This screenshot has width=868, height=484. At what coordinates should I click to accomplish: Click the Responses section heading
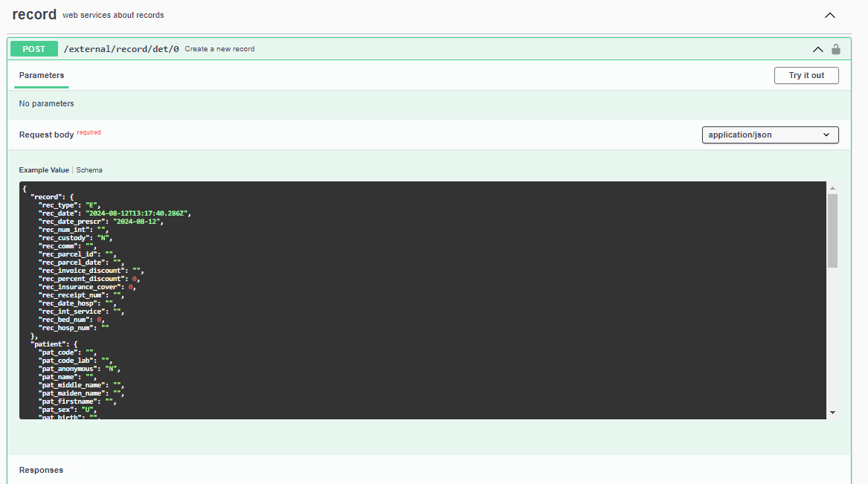click(x=41, y=469)
